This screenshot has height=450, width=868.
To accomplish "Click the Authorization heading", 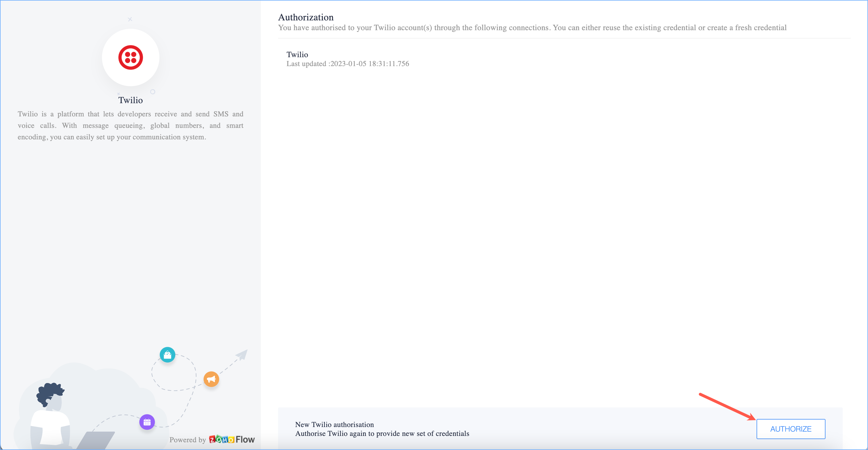I will click(x=306, y=17).
